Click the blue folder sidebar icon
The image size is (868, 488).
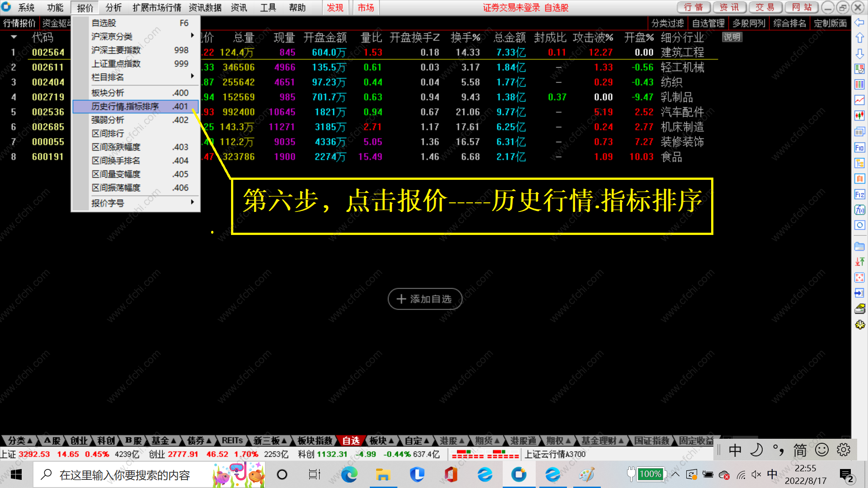pyautogui.click(x=859, y=246)
